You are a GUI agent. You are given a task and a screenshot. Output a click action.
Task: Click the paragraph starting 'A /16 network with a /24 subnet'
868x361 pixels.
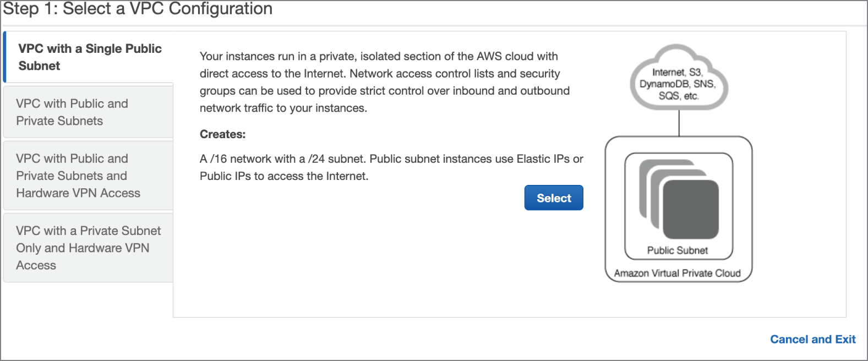[391, 167]
